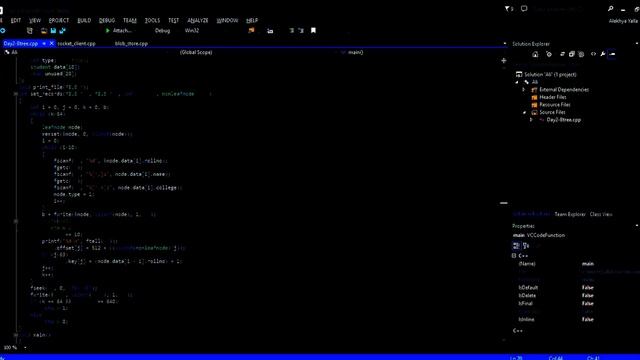Switch to the Class View tab
Screen dimensions: 640x360
pyautogui.click(x=601, y=214)
